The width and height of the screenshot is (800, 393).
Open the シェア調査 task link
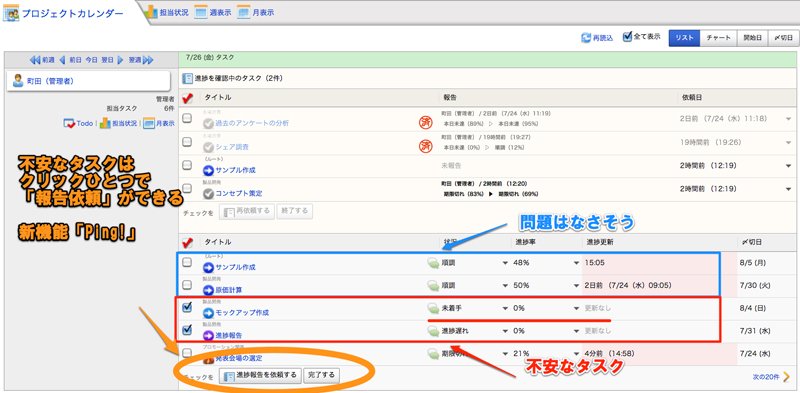click(232, 147)
